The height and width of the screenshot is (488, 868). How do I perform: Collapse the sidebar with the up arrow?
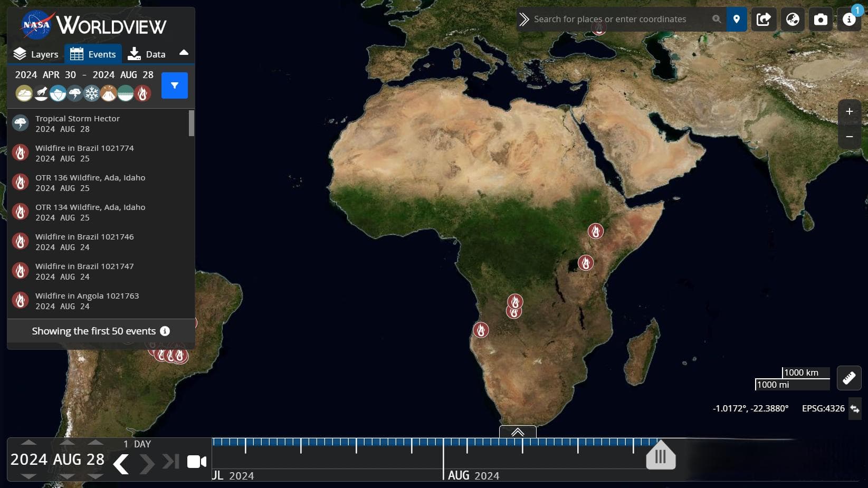click(184, 52)
